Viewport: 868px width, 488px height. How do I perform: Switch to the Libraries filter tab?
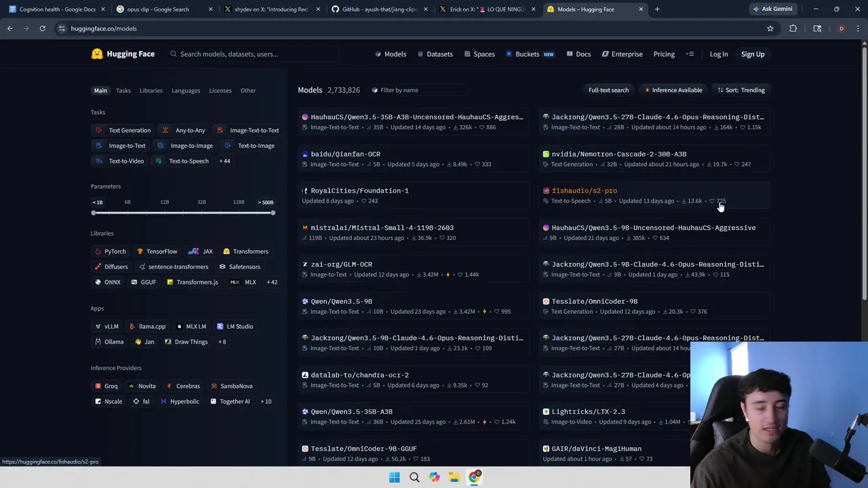point(151,90)
